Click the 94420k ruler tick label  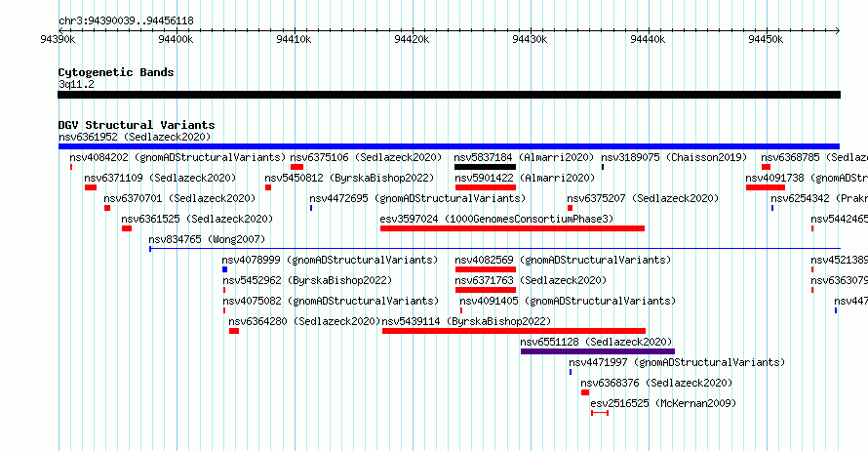(412, 39)
